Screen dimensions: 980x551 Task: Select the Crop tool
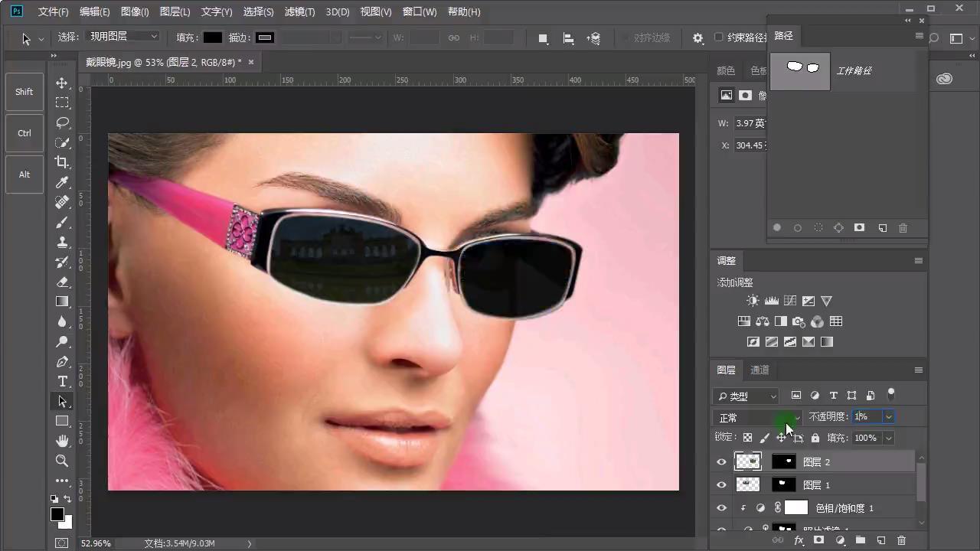tap(62, 162)
